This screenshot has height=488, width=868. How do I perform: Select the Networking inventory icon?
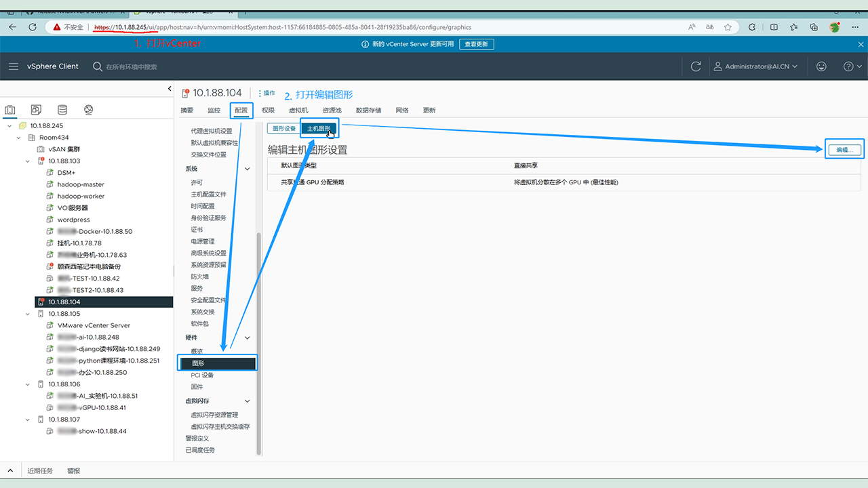pos(88,110)
